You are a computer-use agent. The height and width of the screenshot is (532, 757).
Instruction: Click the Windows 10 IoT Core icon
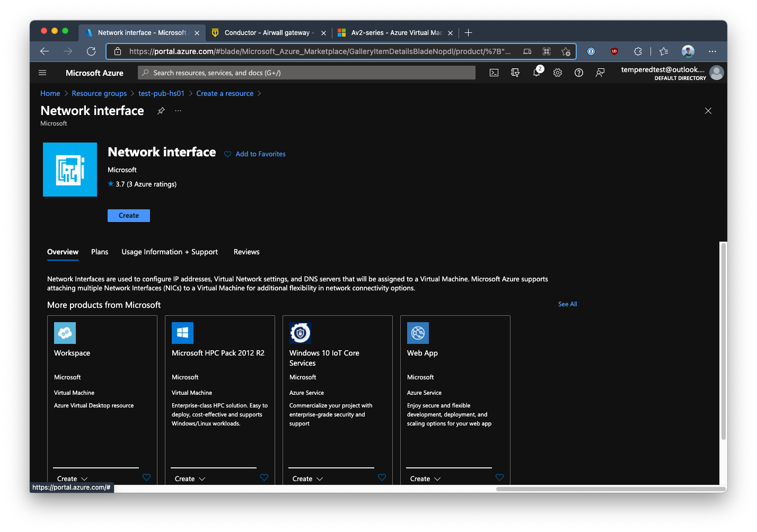click(x=300, y=333)
